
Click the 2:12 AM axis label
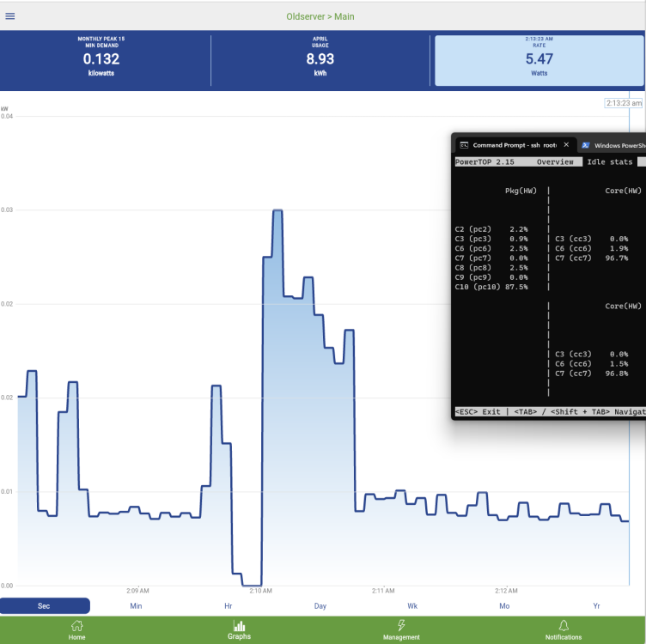506,591
